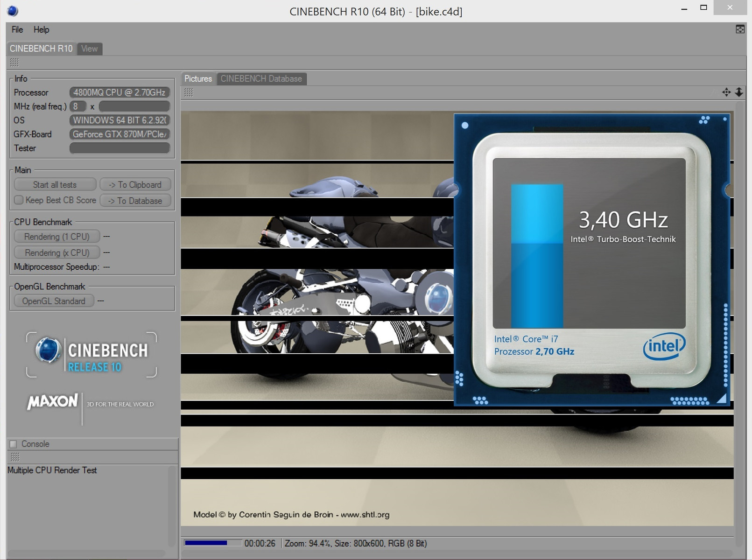The width and height of the screenshot is (752, 560).
Task: Click Start all tests button
Action: coord(55,184)
